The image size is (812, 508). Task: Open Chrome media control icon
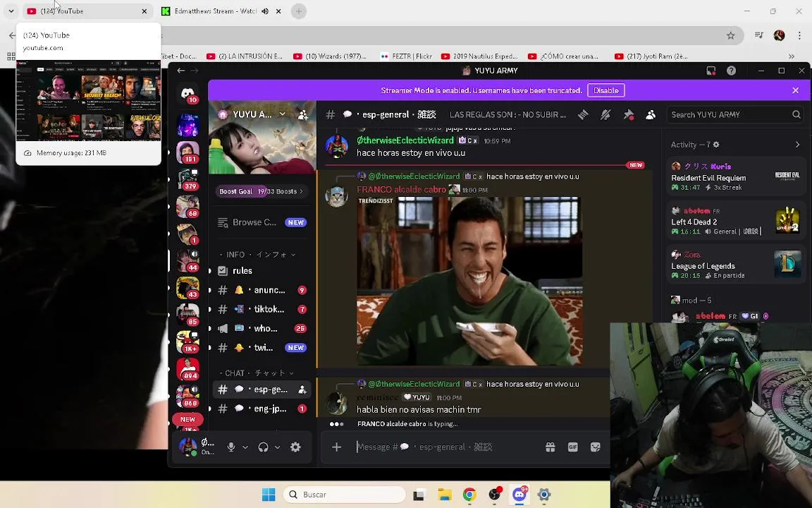(759, 35)
